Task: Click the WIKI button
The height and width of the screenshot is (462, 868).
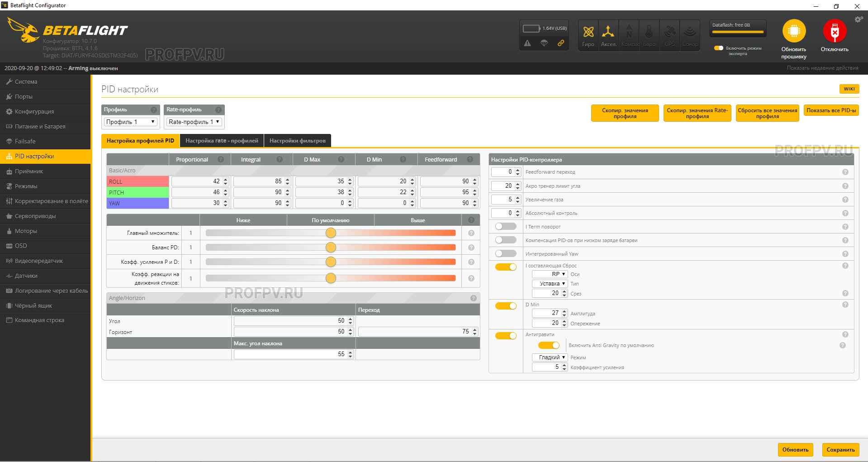Action: tap(849, 89)
